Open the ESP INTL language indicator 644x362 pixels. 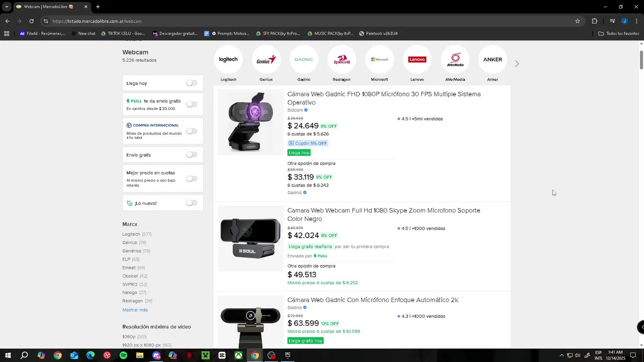[x=599, y=355]
